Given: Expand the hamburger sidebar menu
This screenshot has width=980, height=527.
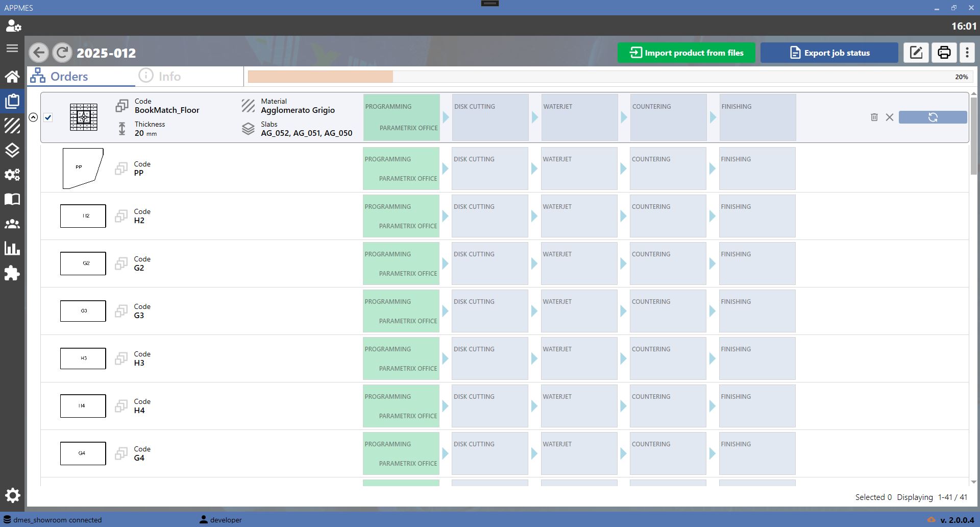Looking at the screenshot, I should tap(12, 49).
